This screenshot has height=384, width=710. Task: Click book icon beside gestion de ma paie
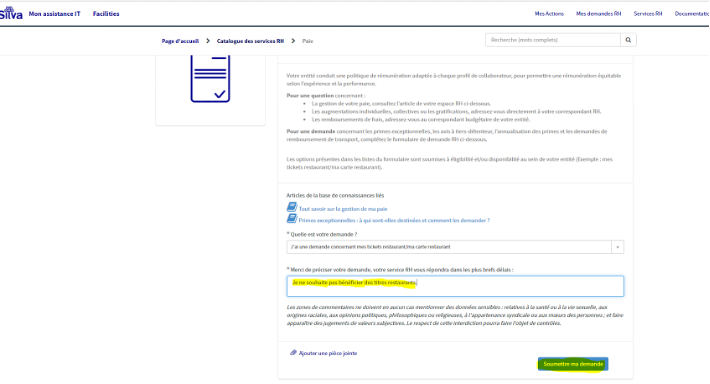pos(292,207)
